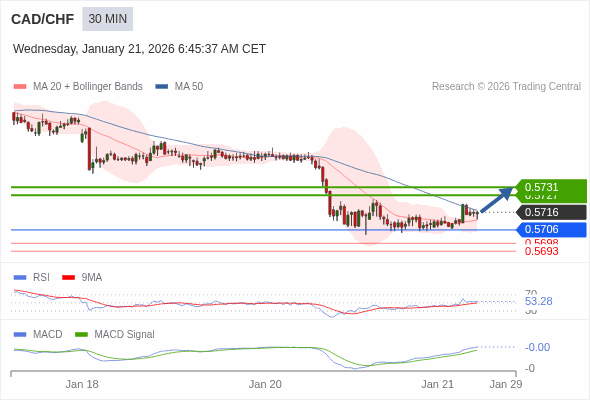This screenshot has height=400, width=590.
Task: Click the 9MA red legend swatch
Action: 68,278
